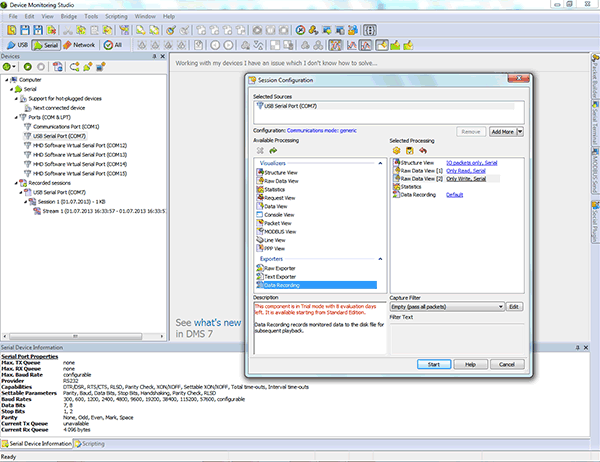Open the Scripting menu
Viewport: 600px width, 462px height.
tap(116, 16)
